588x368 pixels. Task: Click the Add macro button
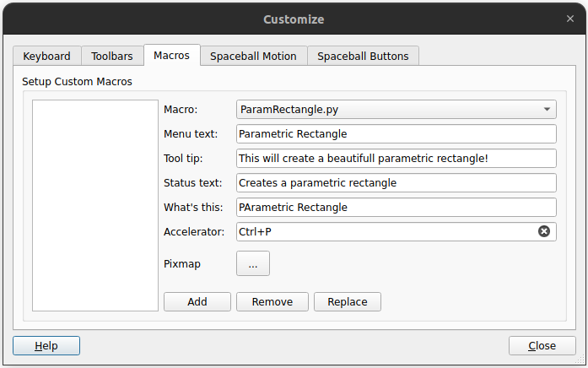click(x=197, y=301)
